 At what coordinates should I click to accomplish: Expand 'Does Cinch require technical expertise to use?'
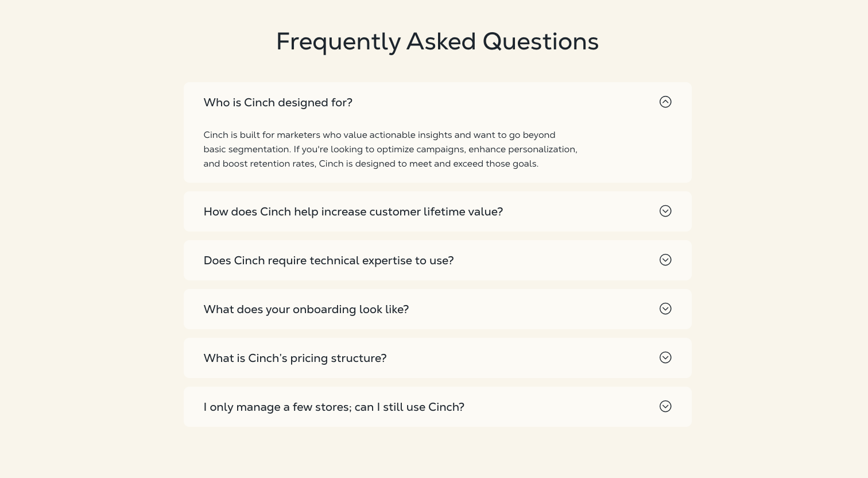(x=328, y=261)
